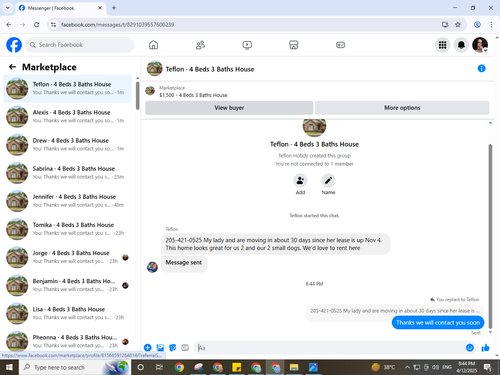The image size is (500, 375).
Task: Click the address bar URL
Action: click(x=117, y=25)
